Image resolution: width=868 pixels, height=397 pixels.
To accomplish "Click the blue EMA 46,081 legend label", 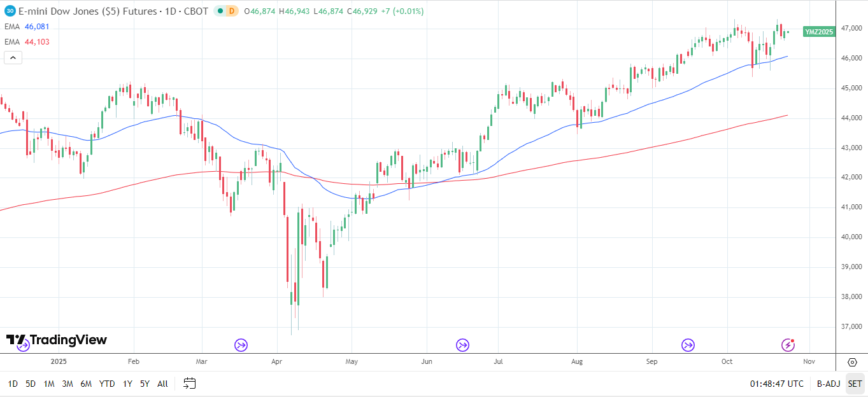I will coord(29,27).
